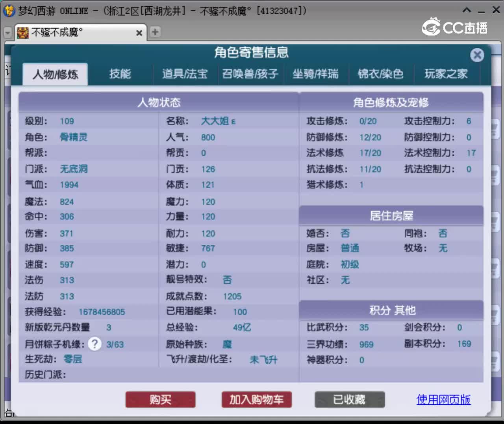Click the 人气 value 800
Viewport: 504px width, 424px height.
click(x=208, y=138)
